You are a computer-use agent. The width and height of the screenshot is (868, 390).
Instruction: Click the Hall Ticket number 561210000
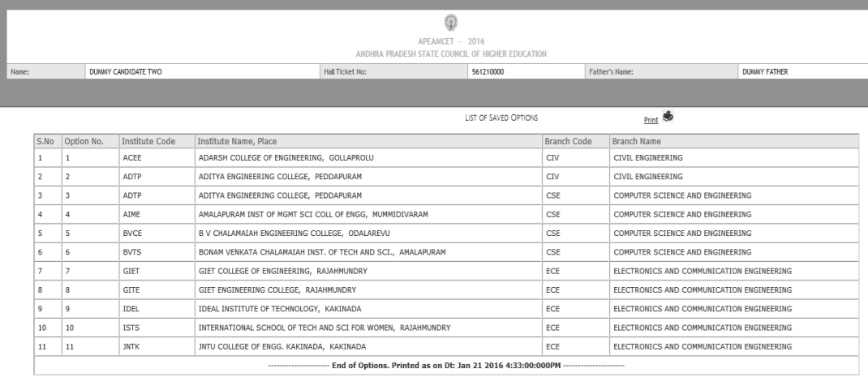(488, 72)
